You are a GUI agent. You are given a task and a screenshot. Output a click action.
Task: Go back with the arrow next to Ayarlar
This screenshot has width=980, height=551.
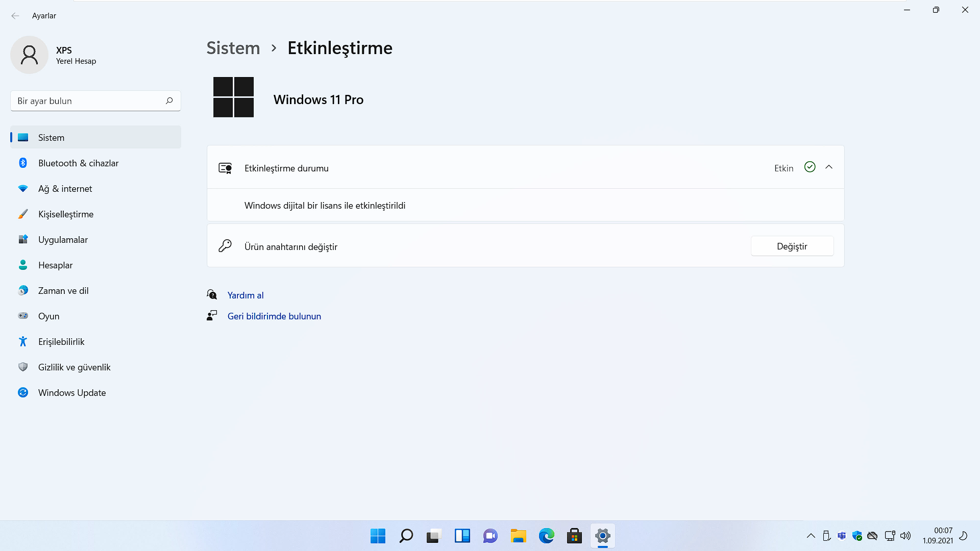click(x=15, y=16)
